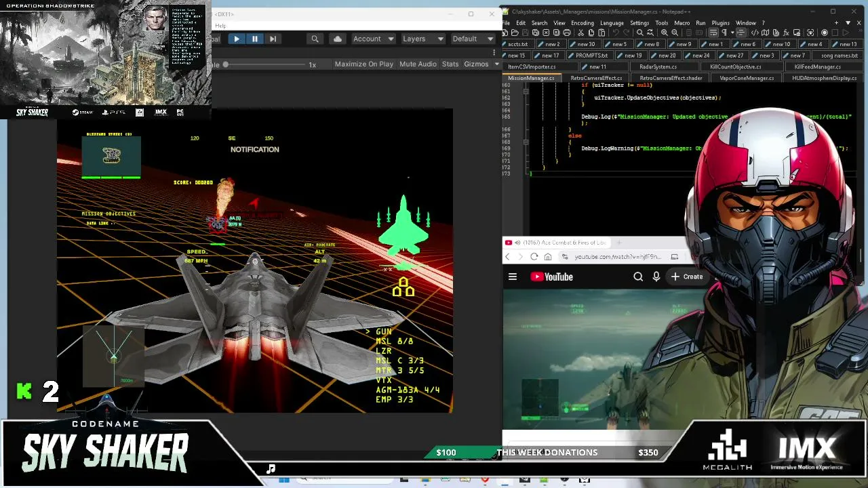Open the Notepad++ Plugins menu

pyautogui.click(x=720, y=23)
